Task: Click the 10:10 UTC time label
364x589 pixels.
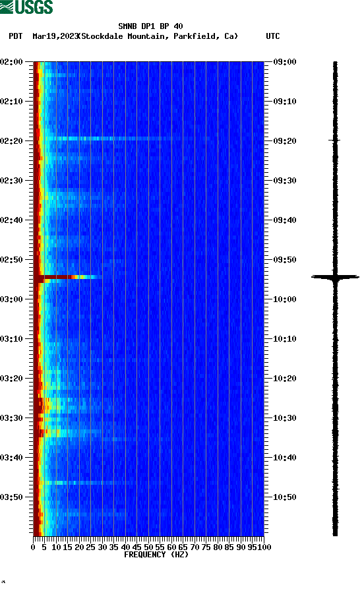Action: (285, 339)
